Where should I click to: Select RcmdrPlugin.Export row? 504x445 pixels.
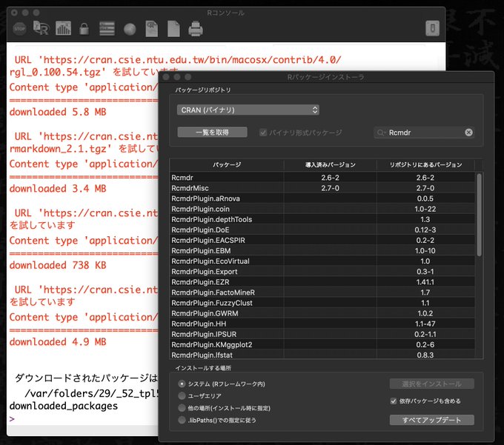click(322, 272)
